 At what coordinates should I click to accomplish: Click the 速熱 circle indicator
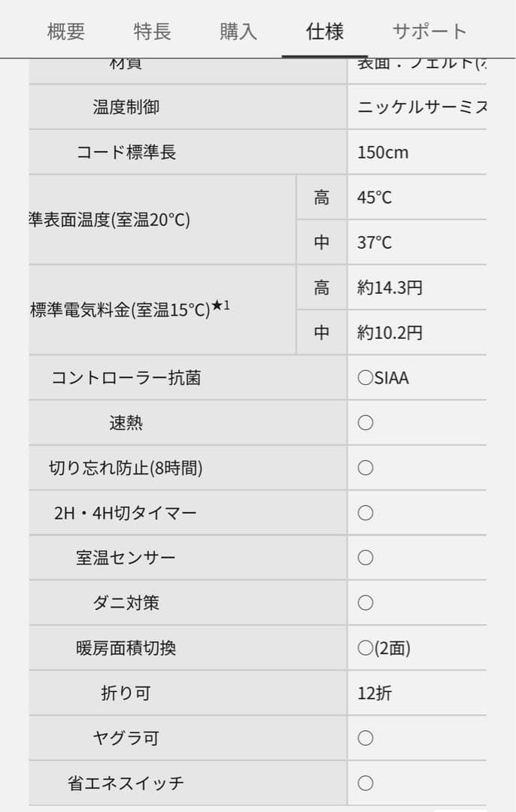[366, 423]
